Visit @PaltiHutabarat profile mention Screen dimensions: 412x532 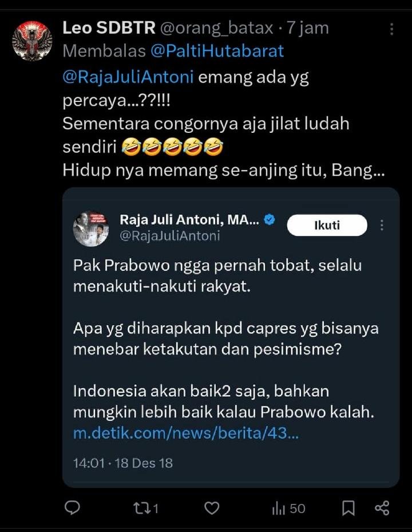pyautogui.click(x=217, y=51)
